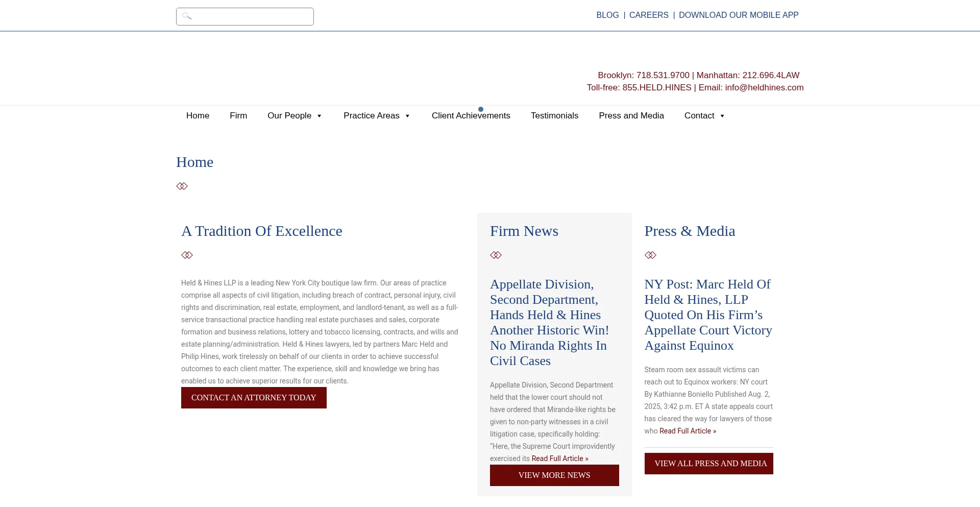The width and height of the screenshot is (980, 507).
Task: Open the Practice Areas menu item
Action: pos(372,116)
